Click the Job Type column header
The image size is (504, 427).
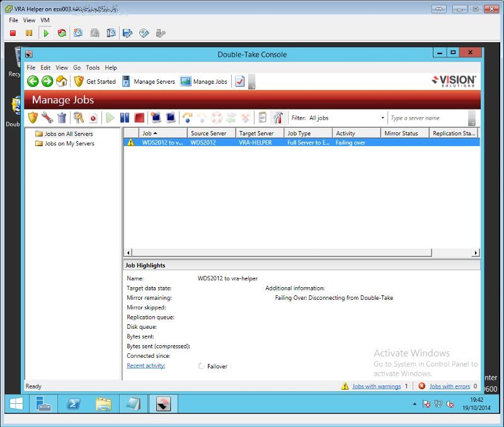tap(308, 133)
